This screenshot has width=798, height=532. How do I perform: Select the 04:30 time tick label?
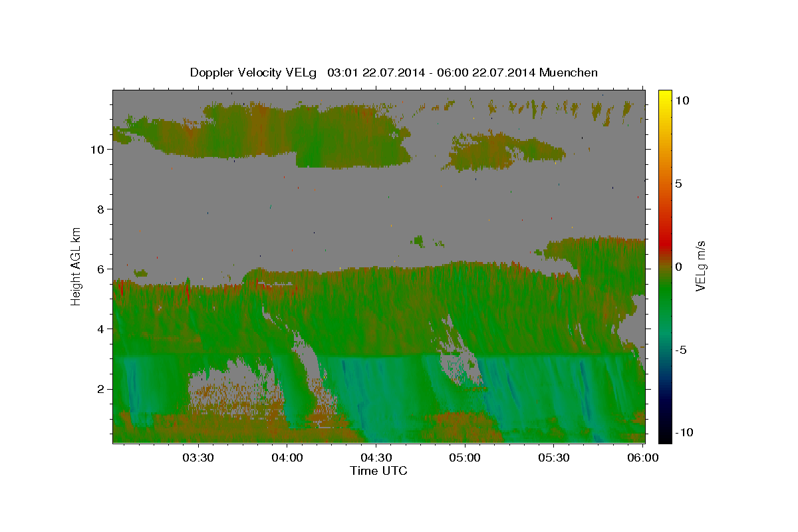[375, 458]
